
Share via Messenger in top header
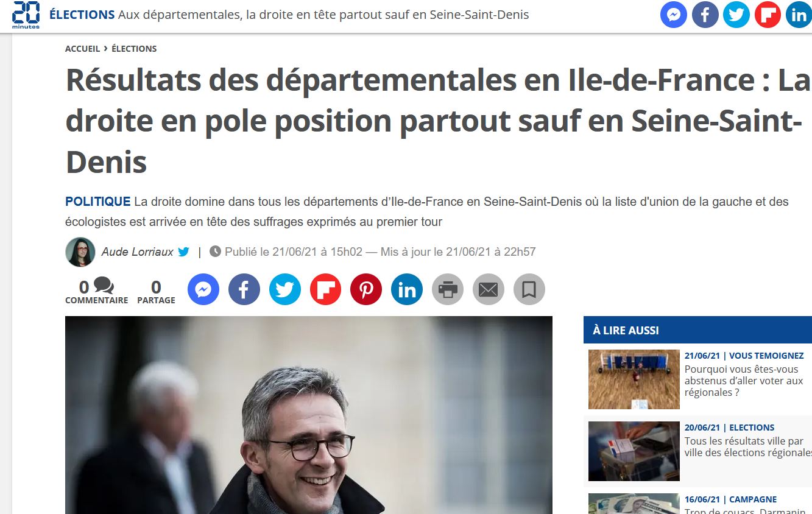674,15
